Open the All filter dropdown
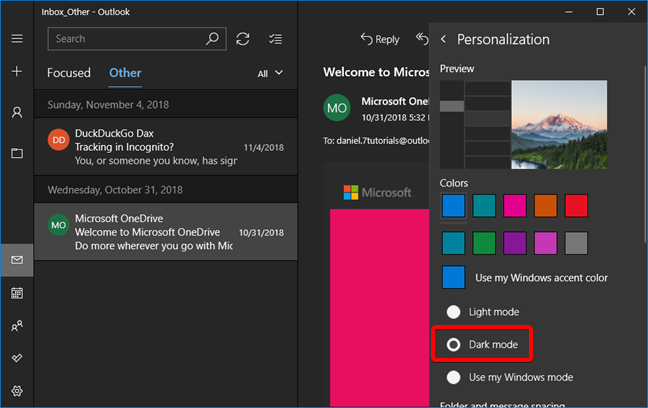Screen dimensions: 648x408 click(270, 74)
